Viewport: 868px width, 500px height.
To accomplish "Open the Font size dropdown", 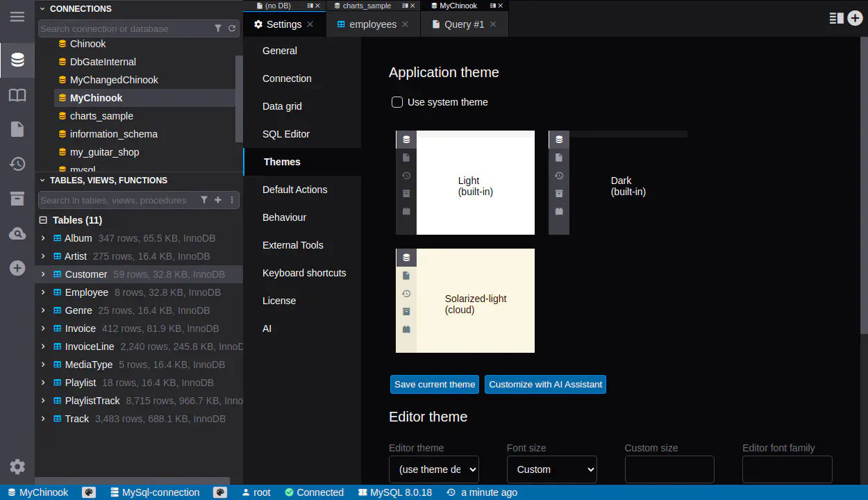I will [x=551, y=469].
